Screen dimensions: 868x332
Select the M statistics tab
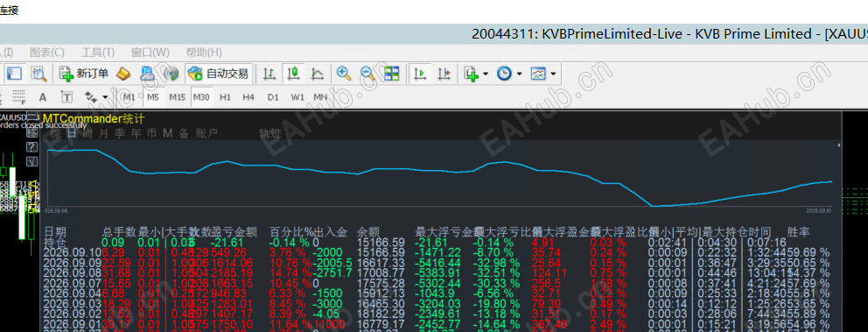coord(168,133)
